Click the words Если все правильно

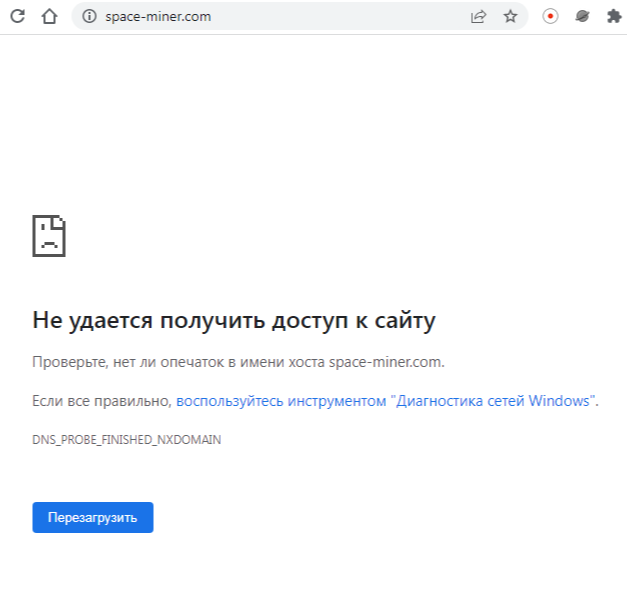102,401
